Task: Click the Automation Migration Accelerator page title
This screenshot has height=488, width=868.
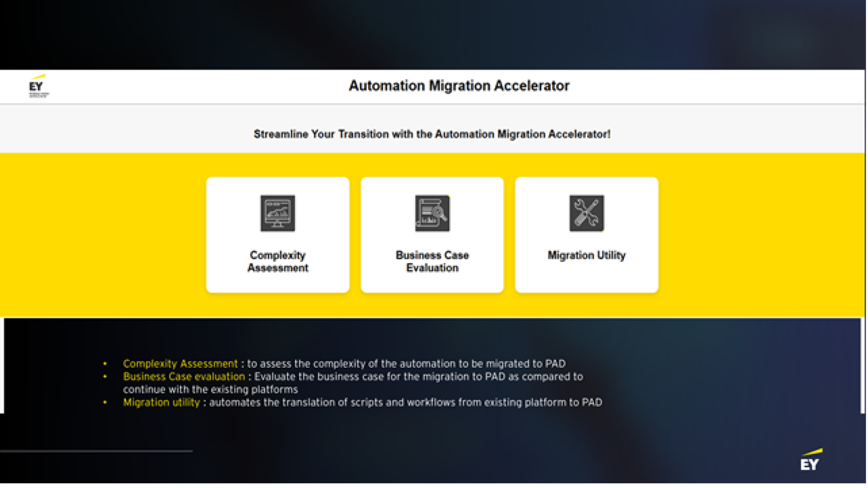Action: [x=459, y=86]
